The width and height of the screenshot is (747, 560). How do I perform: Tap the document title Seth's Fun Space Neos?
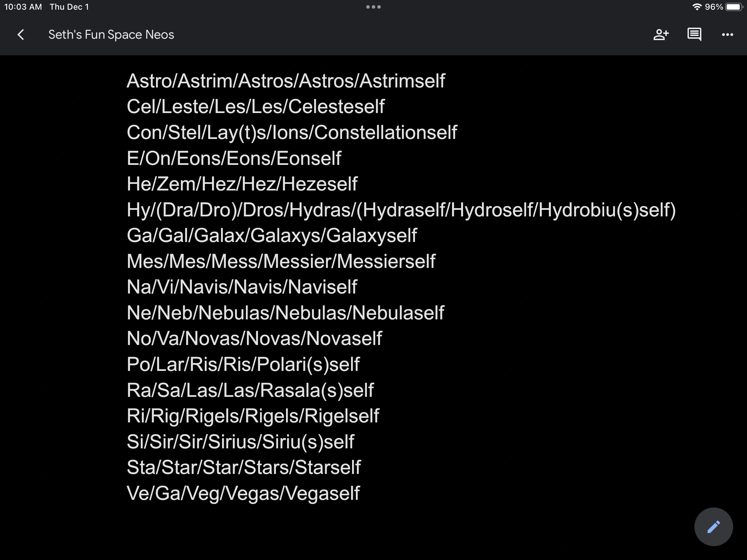coord(111,35)
